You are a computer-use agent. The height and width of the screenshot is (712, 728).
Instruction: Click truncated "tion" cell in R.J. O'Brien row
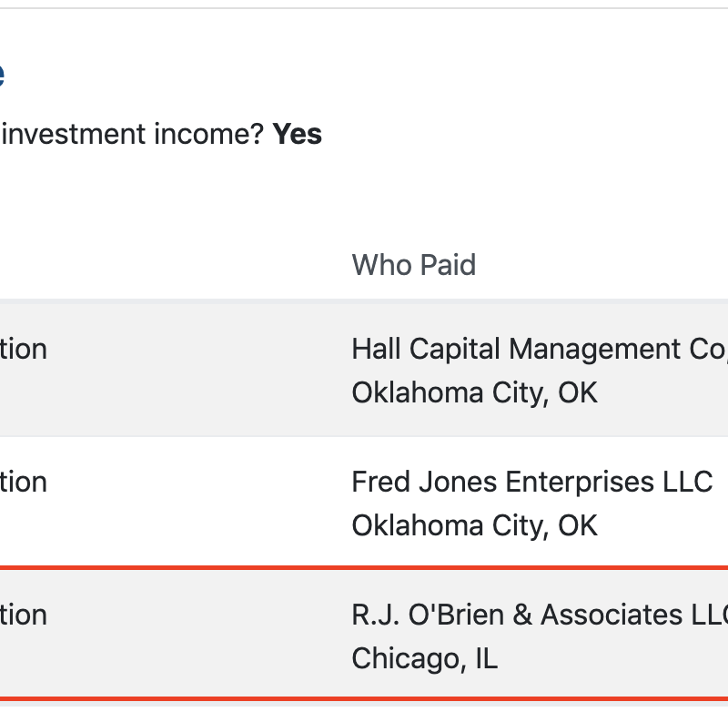(x=23, y=615)
